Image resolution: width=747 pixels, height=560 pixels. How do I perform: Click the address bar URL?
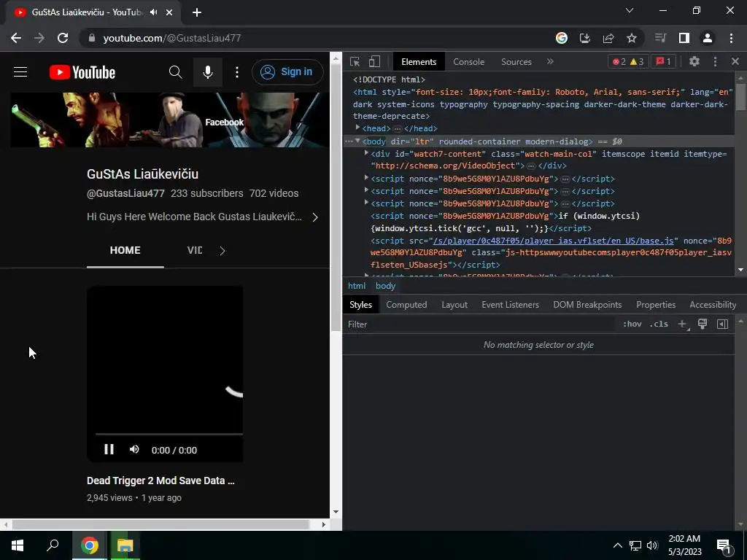pos(172,38)
